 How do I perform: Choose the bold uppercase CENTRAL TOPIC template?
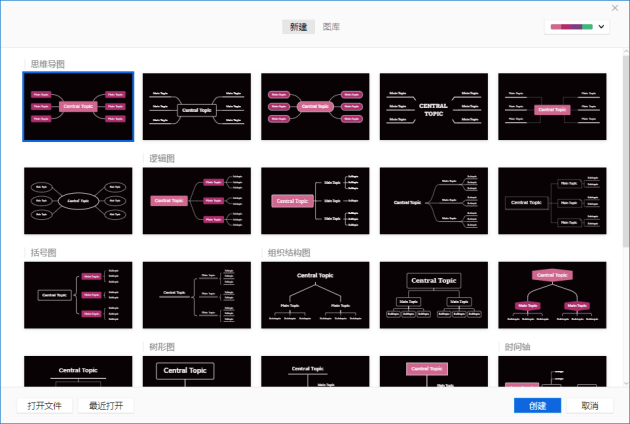point(433,106)
